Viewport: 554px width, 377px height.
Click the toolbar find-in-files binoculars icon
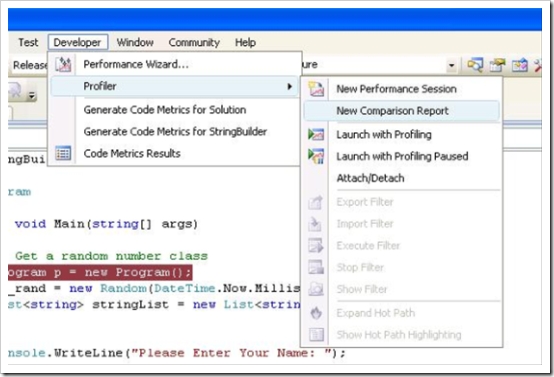point(475,65)
